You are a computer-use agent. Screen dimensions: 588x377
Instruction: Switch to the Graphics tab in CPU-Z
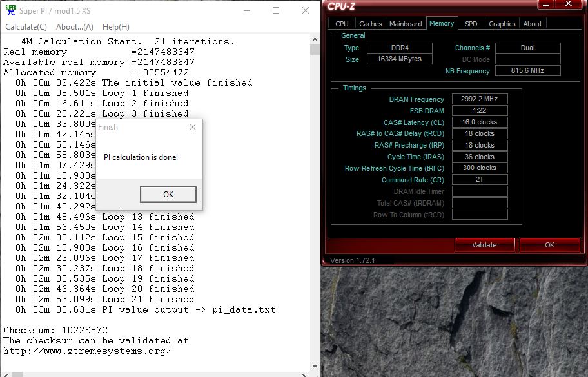click(x=502, y=24)
